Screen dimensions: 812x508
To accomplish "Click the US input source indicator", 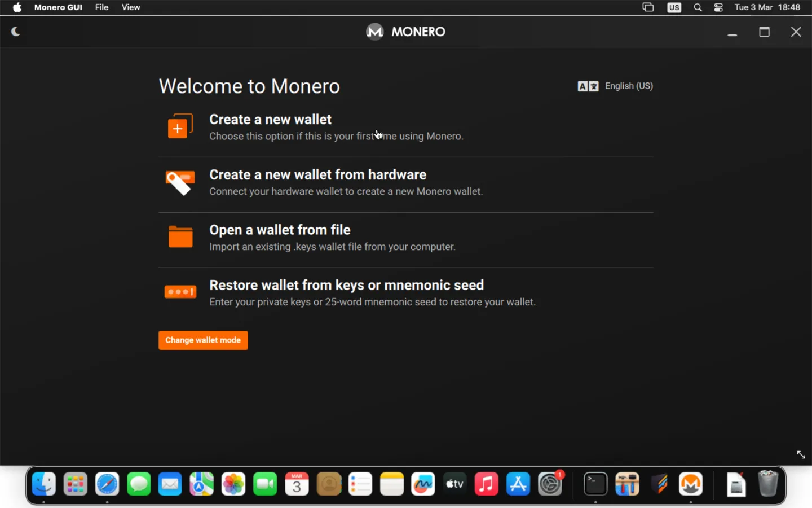I will click(674, 7).
